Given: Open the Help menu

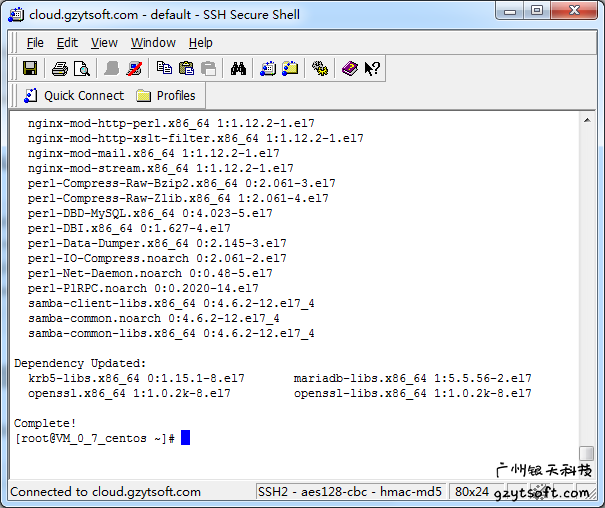Looking at the screenshot, I should point(201,42).
